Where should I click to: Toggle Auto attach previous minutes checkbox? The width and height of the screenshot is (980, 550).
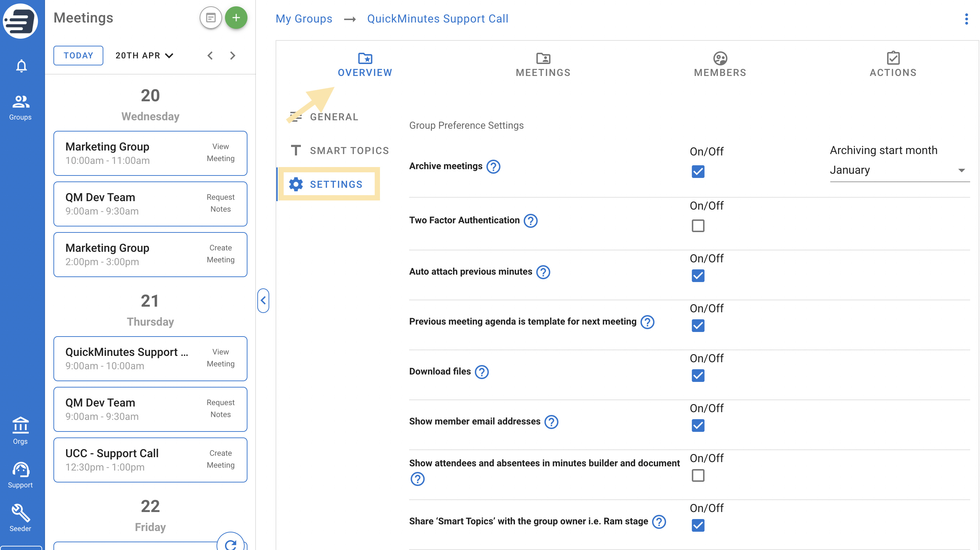click(698, 276)
